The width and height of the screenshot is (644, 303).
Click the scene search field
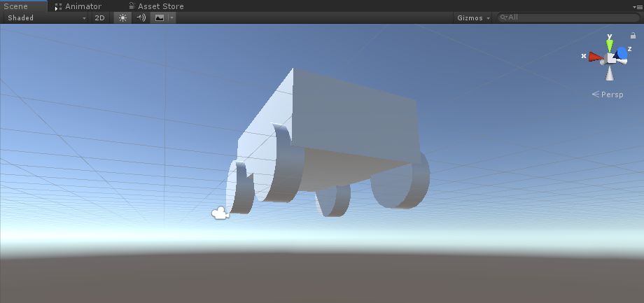568,17
